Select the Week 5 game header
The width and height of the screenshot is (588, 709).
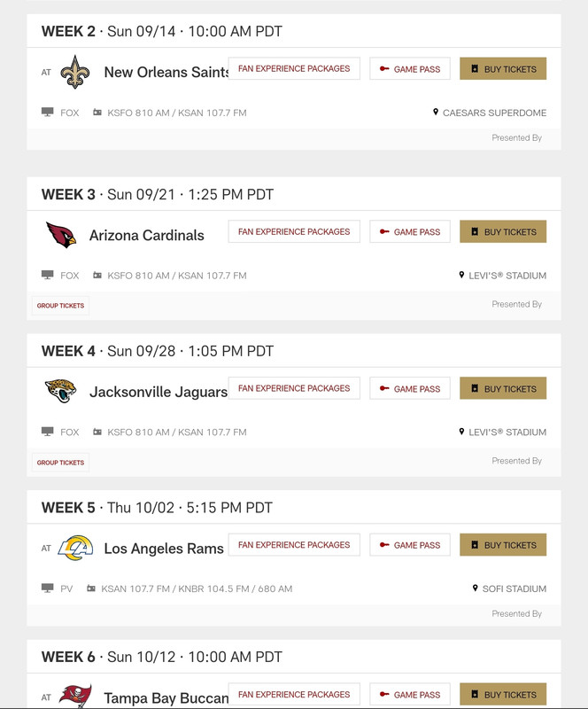click(157, 508)
